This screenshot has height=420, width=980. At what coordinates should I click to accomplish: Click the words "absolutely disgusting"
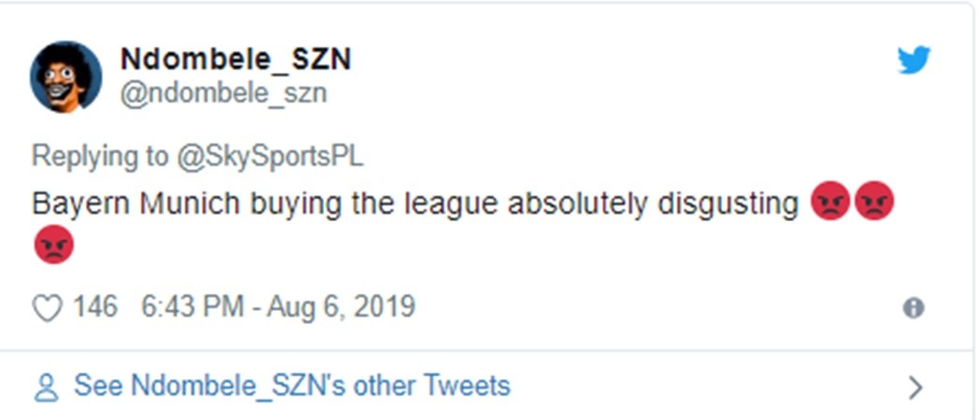(x=653, y=203)
